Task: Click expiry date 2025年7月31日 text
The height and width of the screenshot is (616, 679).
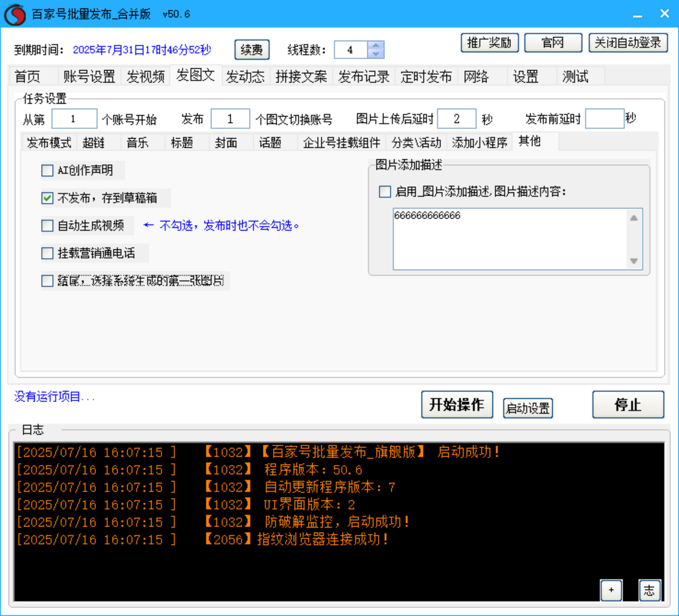Action: click(x=142, y=50)
